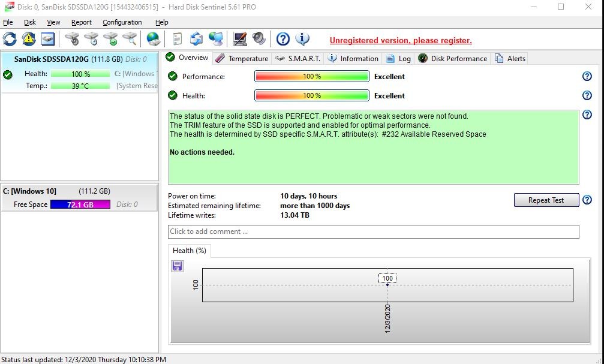Click the report document toolbar icon
This screenshot has height=364, width=604.
coord(177,39)
